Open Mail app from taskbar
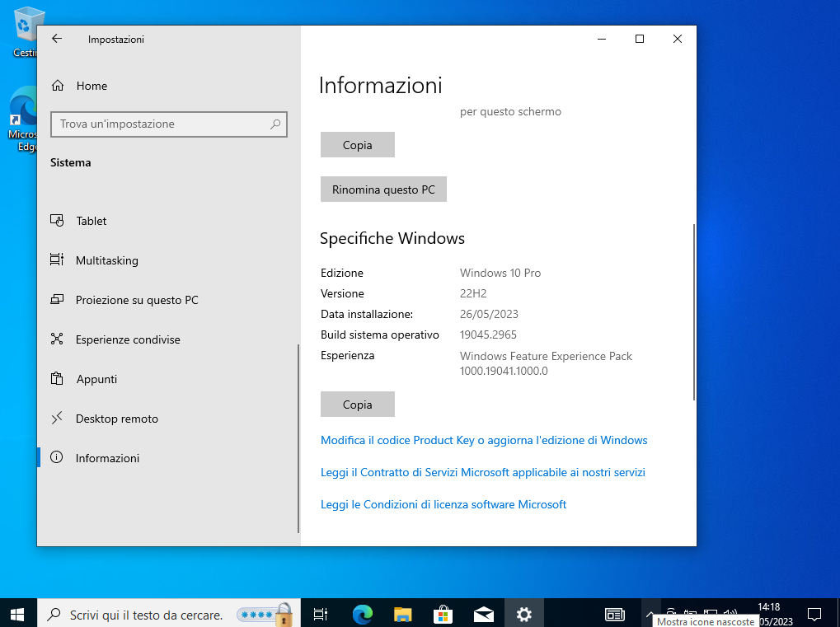 (x=483, y=615)
